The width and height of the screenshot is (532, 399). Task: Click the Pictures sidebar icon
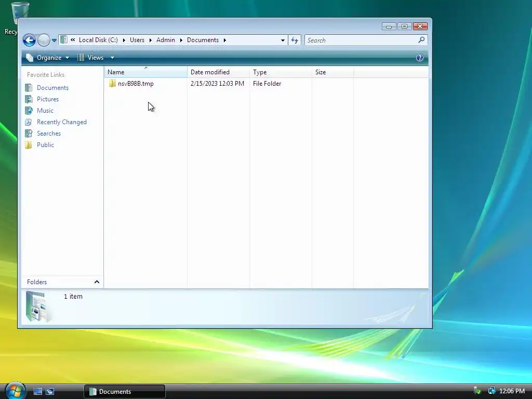[x=29, y=99]
